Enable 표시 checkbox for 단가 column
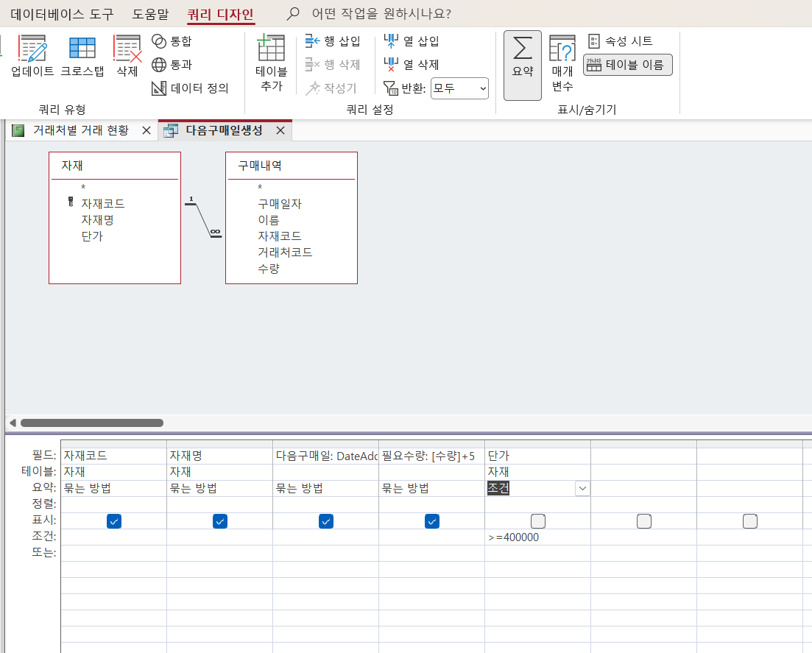812x653 pixels. [x=538, y=521]
